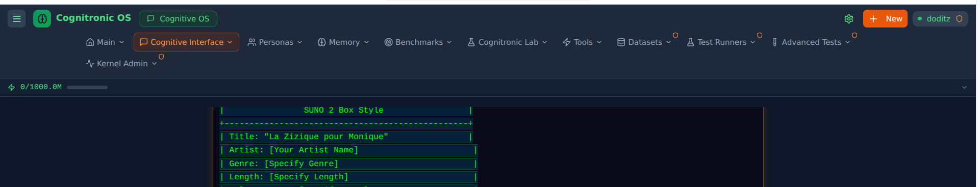Click the activity pulse icon beside Kernel Admin
Image resolution: width=980 pixels, height=187 pixels.
pyautogui.click(x=90, y=64)
